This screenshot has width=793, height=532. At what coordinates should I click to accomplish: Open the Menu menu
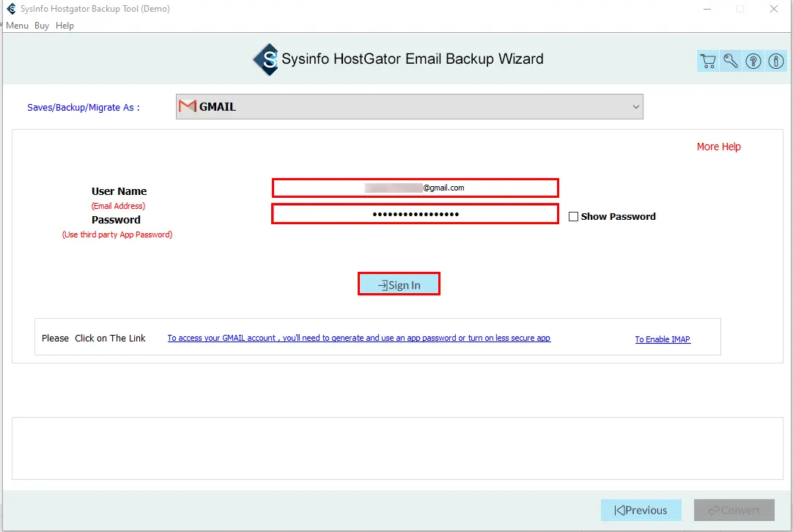(x=17, y=26)
